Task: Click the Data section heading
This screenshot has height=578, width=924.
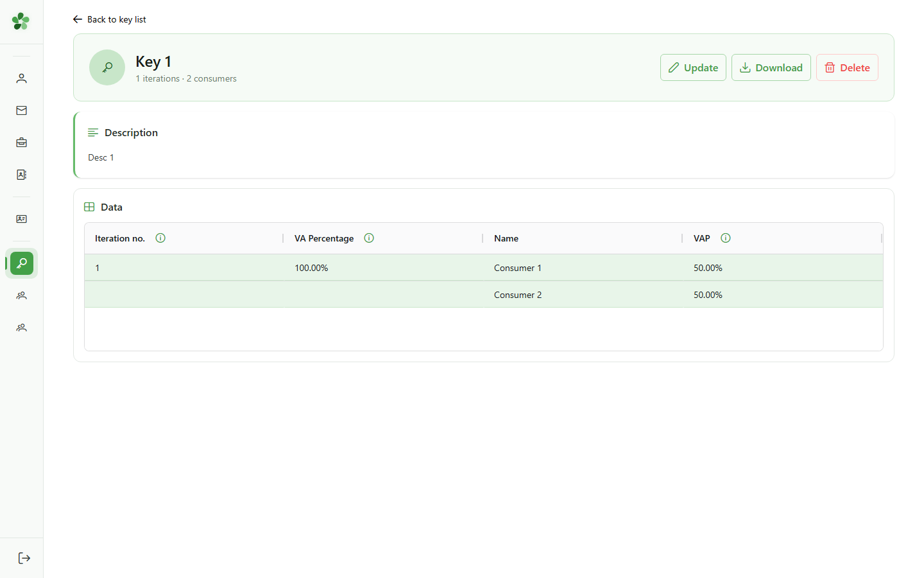Action: pyautogui.click(x=112, y=207)
